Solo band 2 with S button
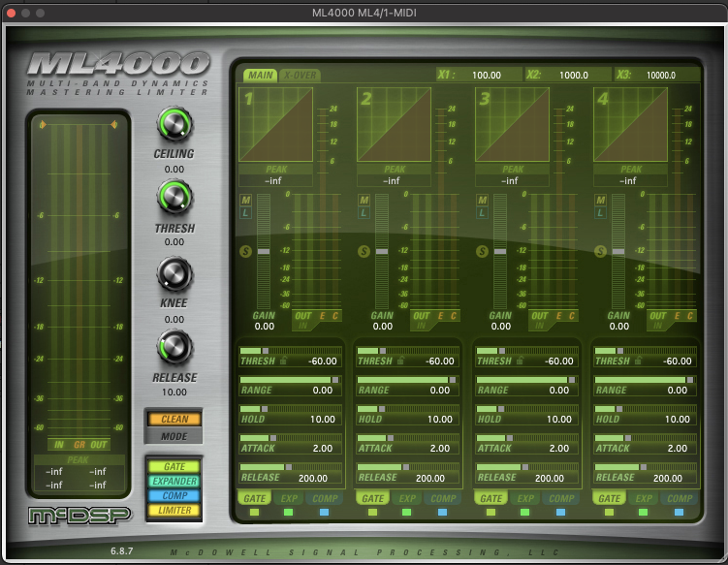Image resolution: width=728 pixels, height=565 pixels. (364, 251)
